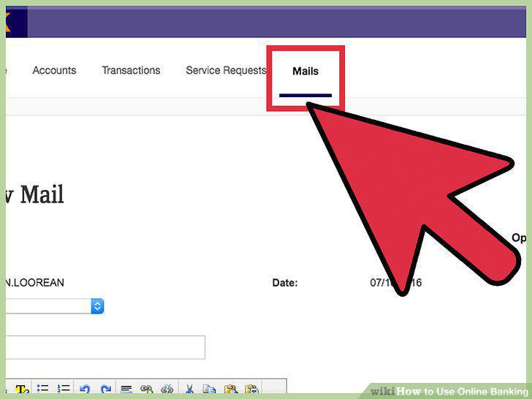
Task: Select the Mails tab
Action: click(305, 72)
